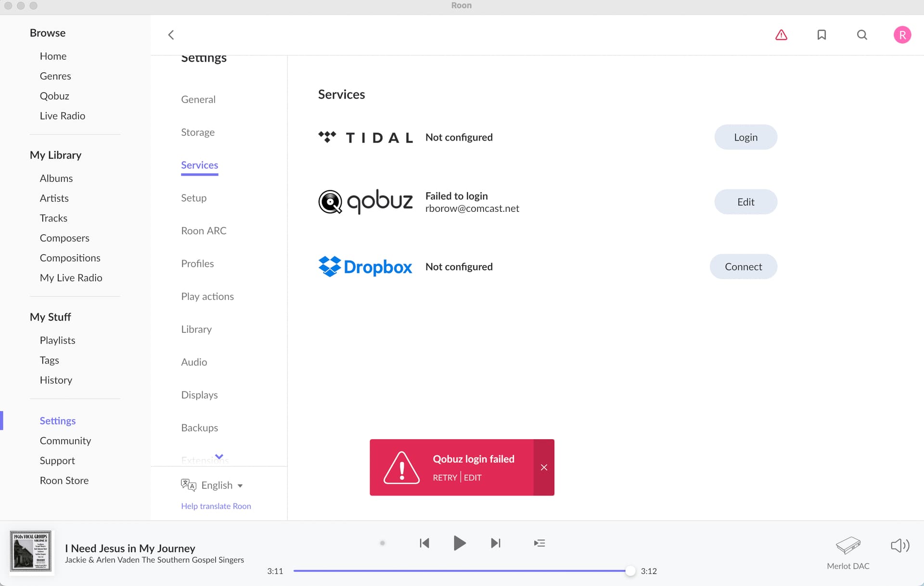Select the Merlot DAC zone icon

pyautogui.click(x=848, y=546)
